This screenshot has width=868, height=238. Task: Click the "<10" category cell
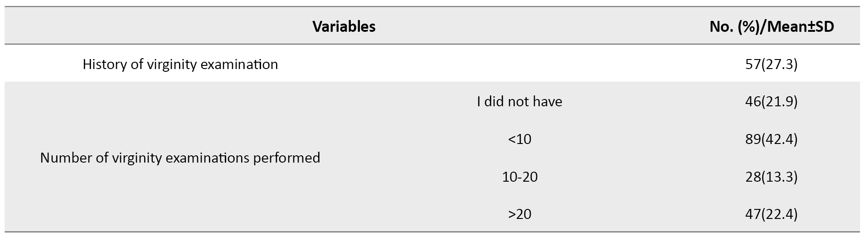pyautogui.click(x=519, y=139)
